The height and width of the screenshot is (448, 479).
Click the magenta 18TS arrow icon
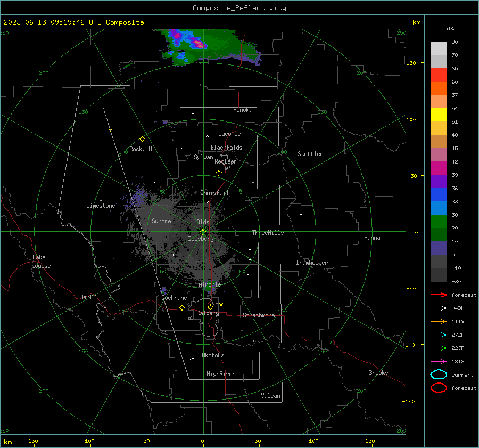(439, 362)
